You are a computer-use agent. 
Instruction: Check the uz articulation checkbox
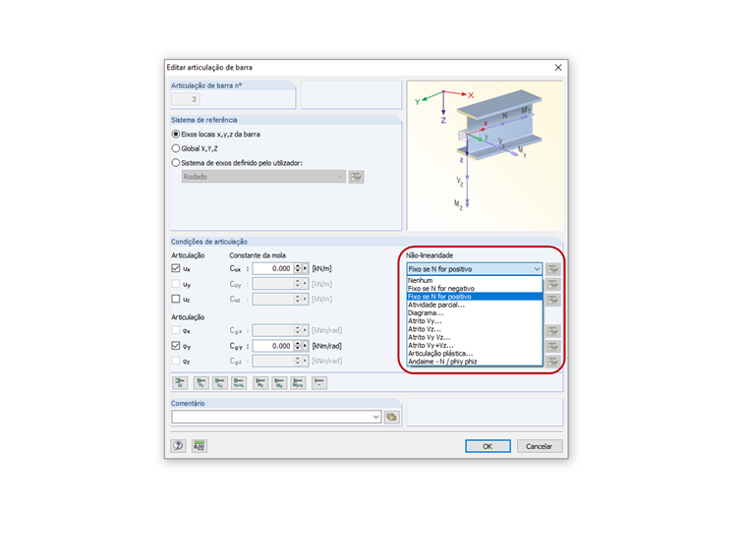click(176, 299)
